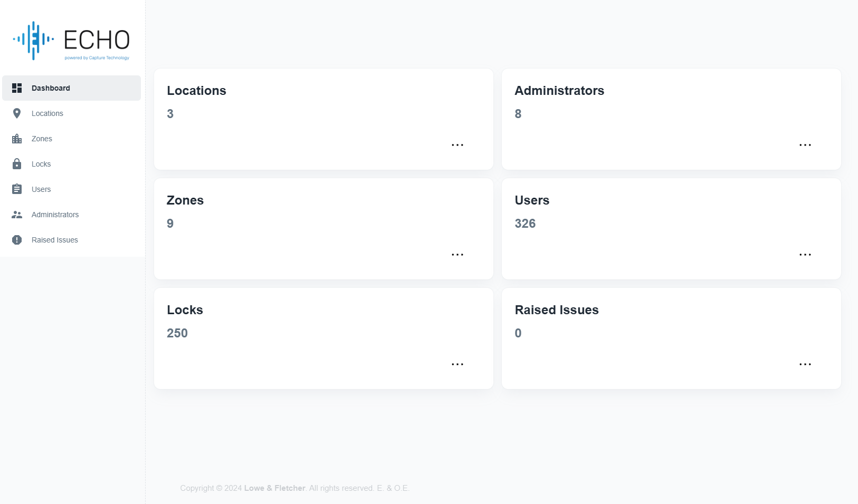Go to Locks in the sidebar
Screen dimensions: 858x504
point(41,164)
